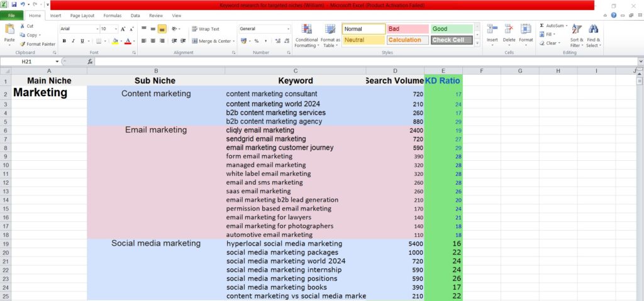Click Increase Indent icon
644x301 pixels.
tap(183, 41)
